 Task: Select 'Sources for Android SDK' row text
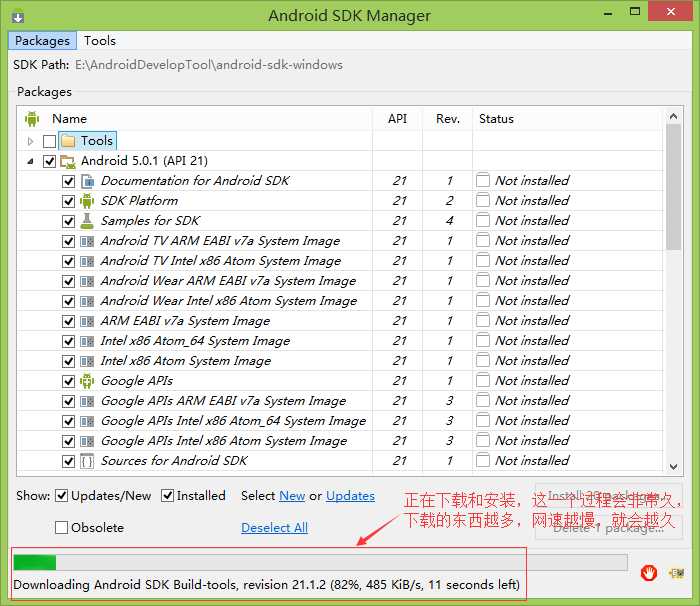click(174, 461)
